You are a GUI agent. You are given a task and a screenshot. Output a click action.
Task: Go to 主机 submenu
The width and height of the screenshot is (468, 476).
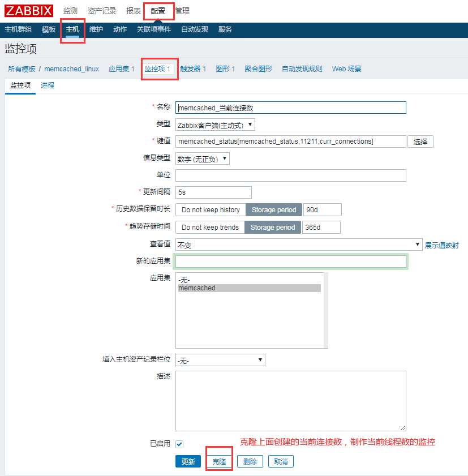click(72, 29)
